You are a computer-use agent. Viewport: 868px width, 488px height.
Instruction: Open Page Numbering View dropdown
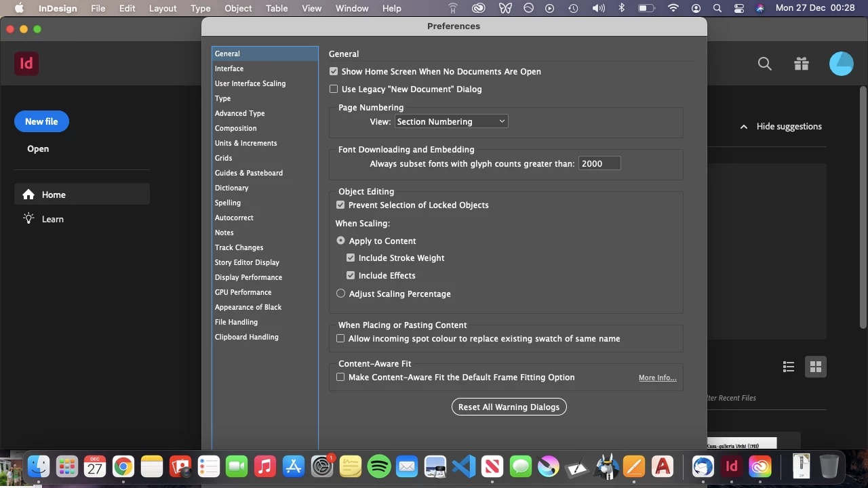click(x=452, y=121)
